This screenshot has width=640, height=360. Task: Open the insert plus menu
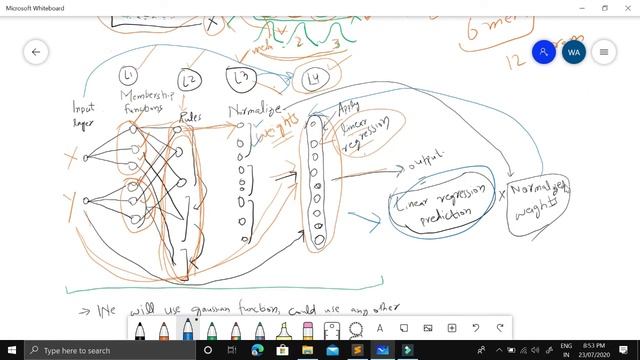pos(452,328)
